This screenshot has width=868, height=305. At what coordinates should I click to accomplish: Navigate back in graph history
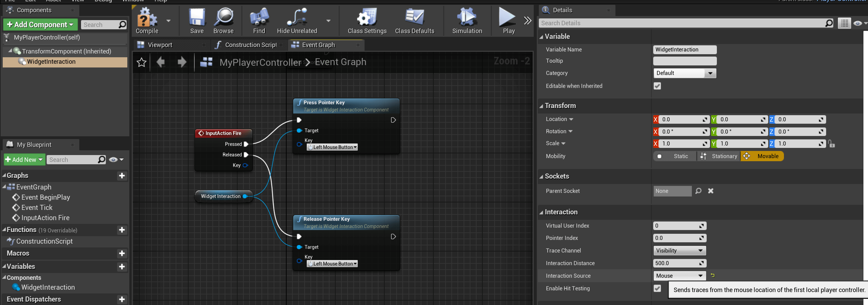[x=161, y=62]
